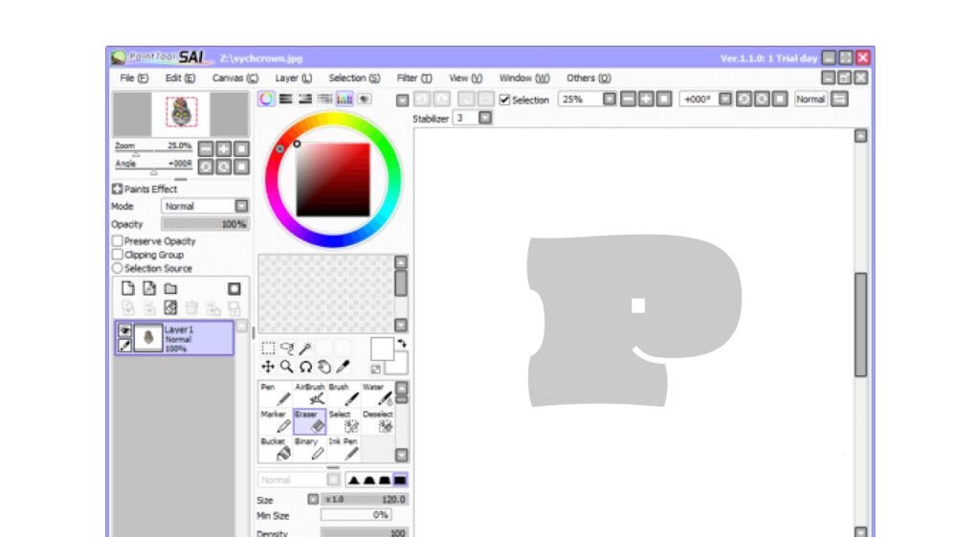Click toolbar zoom-in plus button

pos(646,100)
